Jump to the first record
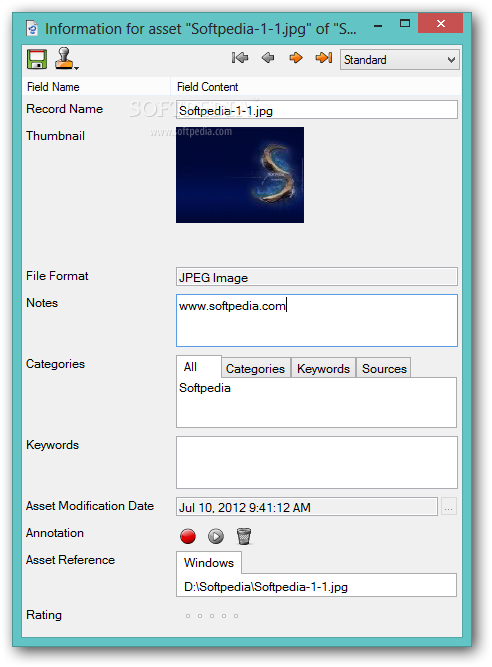Image resolution: width=492 pixels, height=667 pixels. [x=240, y=57]
